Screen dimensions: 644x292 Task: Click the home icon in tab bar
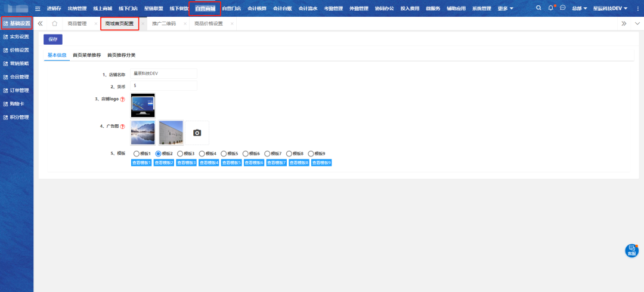pos(55,24)
